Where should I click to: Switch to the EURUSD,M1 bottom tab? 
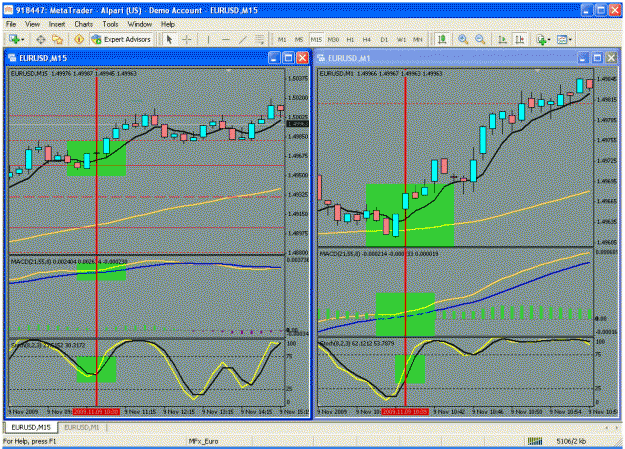pos(82,427)
